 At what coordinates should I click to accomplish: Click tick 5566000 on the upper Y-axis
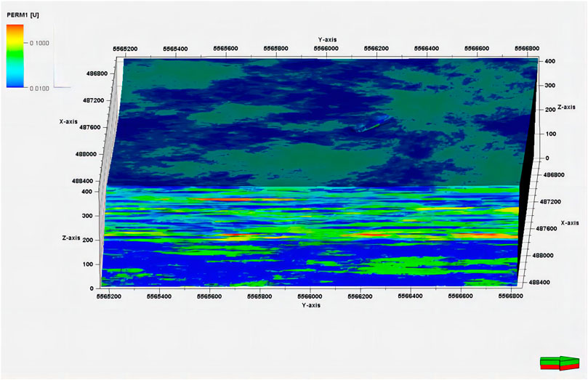(326, 49)
